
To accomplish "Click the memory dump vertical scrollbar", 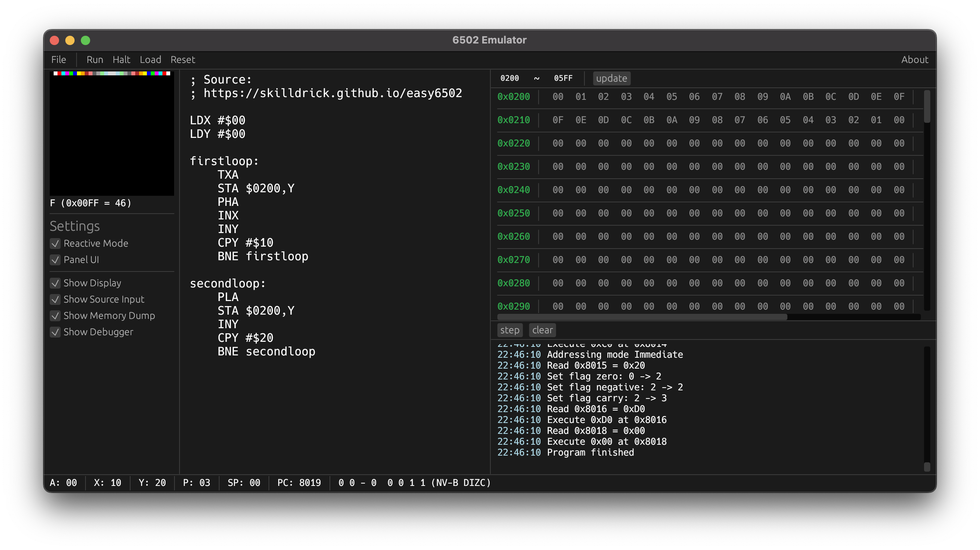I will 927,107.
